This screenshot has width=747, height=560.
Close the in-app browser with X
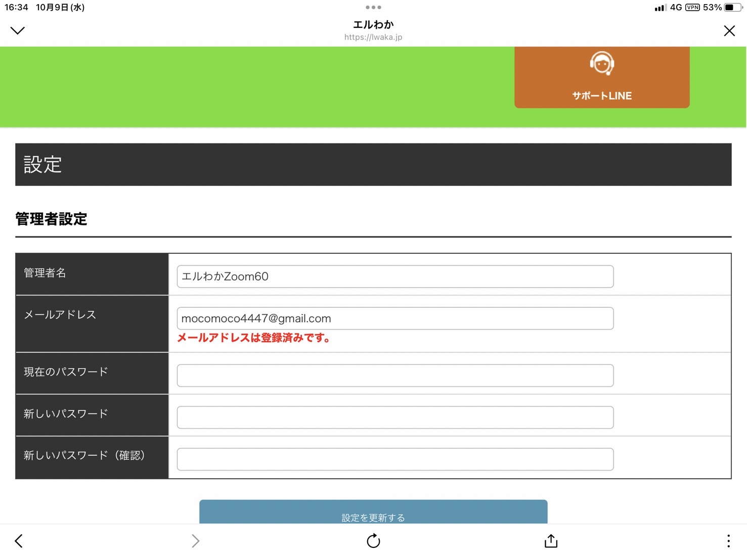click(729, 31)
